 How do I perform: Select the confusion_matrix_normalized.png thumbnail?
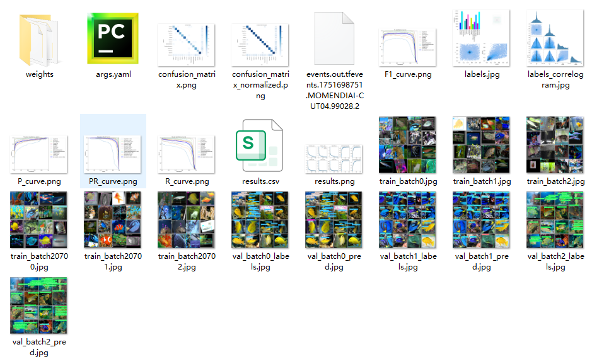[260, 45]
